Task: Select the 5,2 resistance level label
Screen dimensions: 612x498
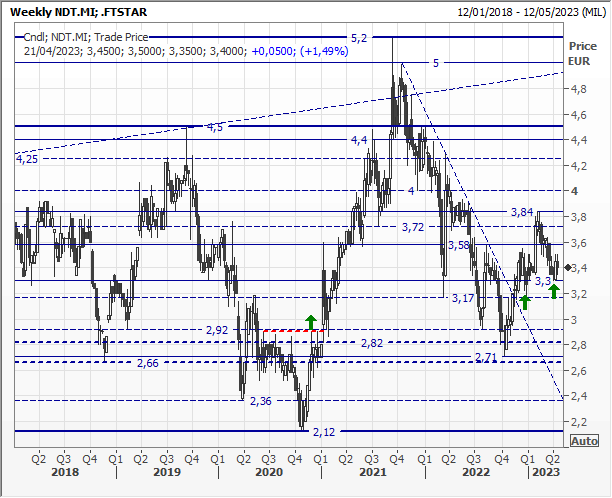Action: (x=359, y=37)
